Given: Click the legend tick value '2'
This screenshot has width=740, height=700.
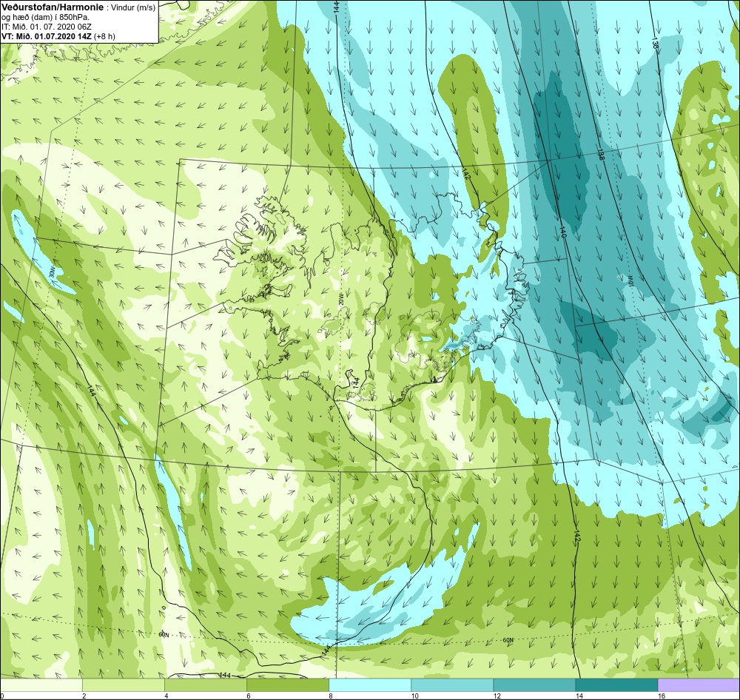Looking at the screenshot, I should tap(84, 696).
